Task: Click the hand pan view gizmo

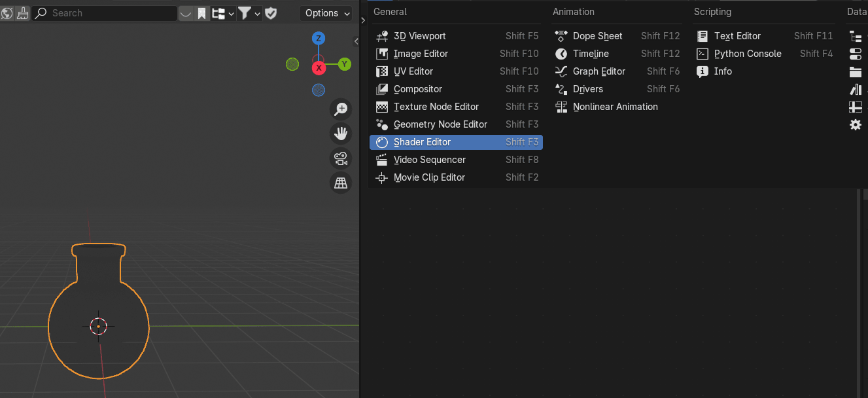Action: coord(340,134)
